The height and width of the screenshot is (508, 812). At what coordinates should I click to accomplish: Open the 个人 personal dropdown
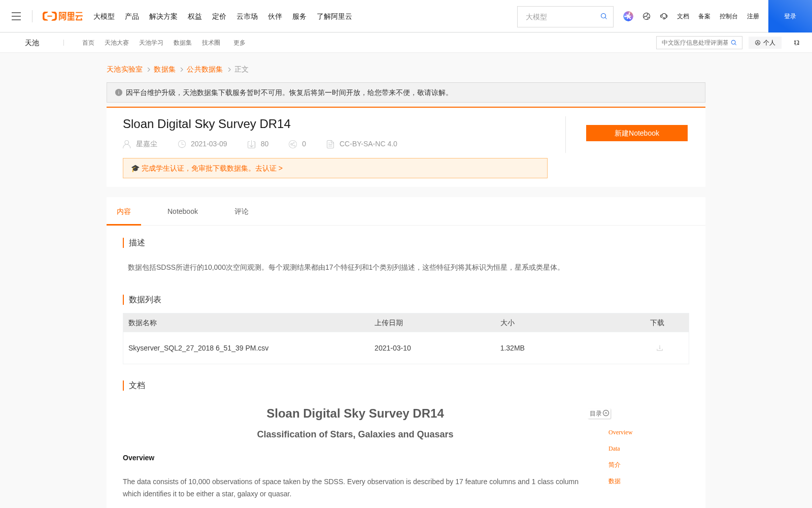765,43
